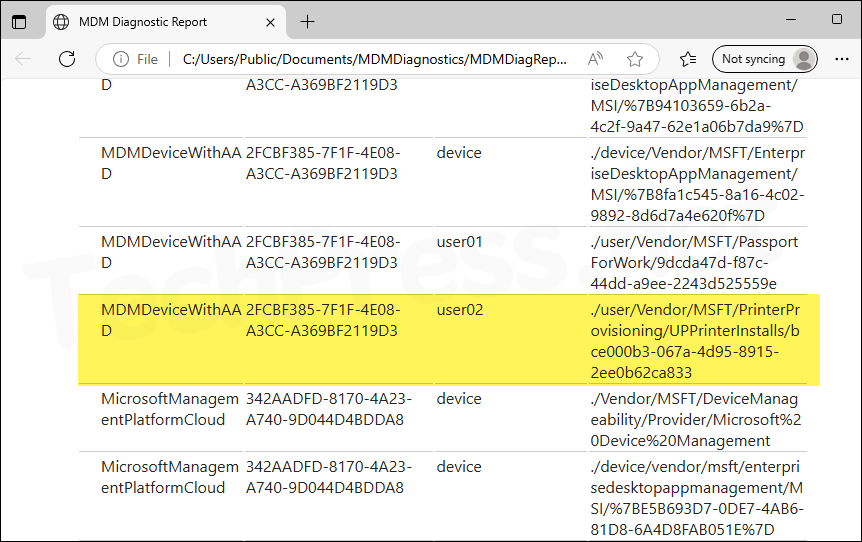Click the MSI 8fa1c545 EnterpriseDesktopAppManagement path
The height and width of the screenshot is (542, 862).
point(698,184)
